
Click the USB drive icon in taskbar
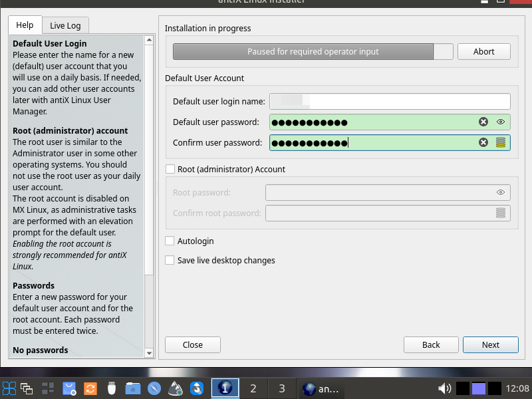coord(112,388)
